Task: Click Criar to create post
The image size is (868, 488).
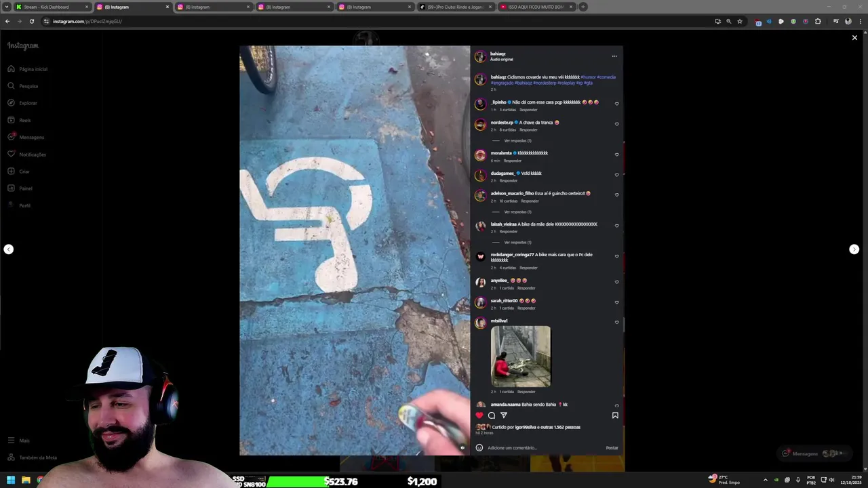Action: tap(19, 171)
